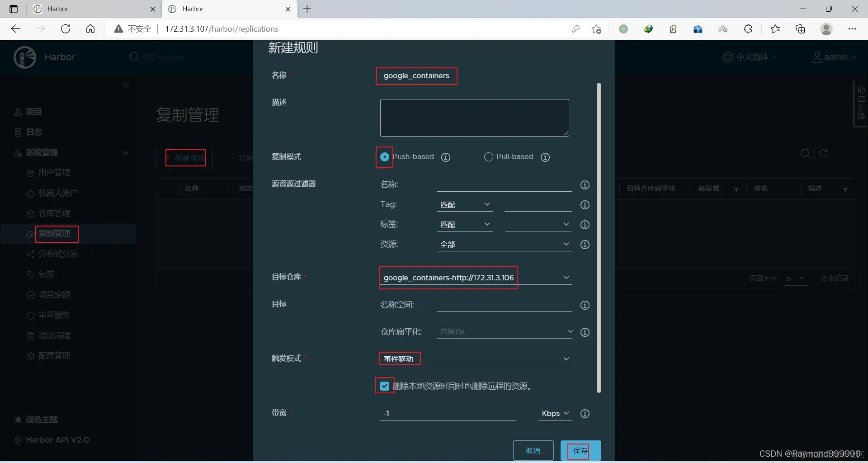868x463 pixels.
Task: Switch to 浅色主题 (light theme)
Action: pyautogui.click(x=42, y=420)
